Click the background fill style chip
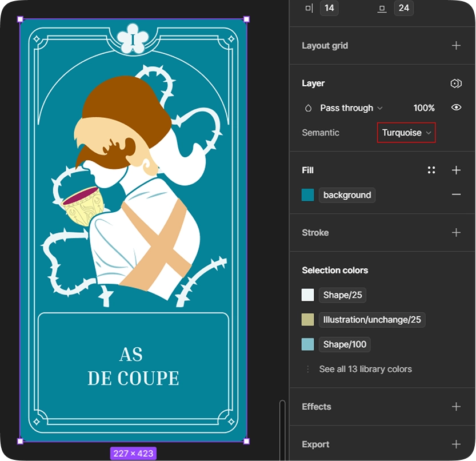Viewport: 476px width, 461px height. (347, 194)
